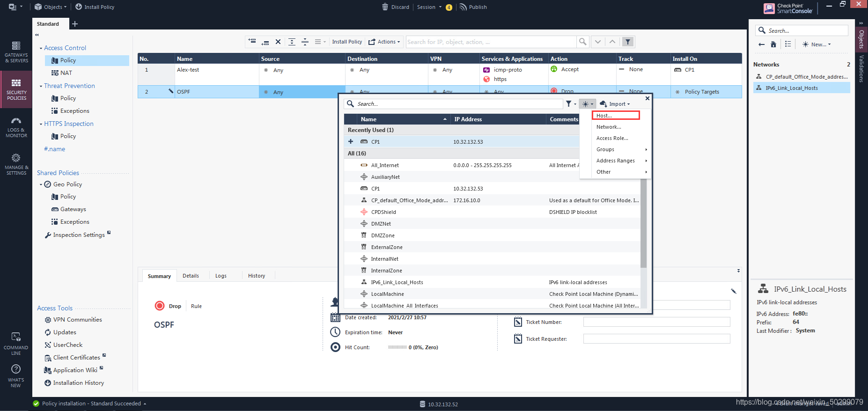Open New dropdown in Objects panel
This screenshot has width=868, height=411.
(817, 44)
